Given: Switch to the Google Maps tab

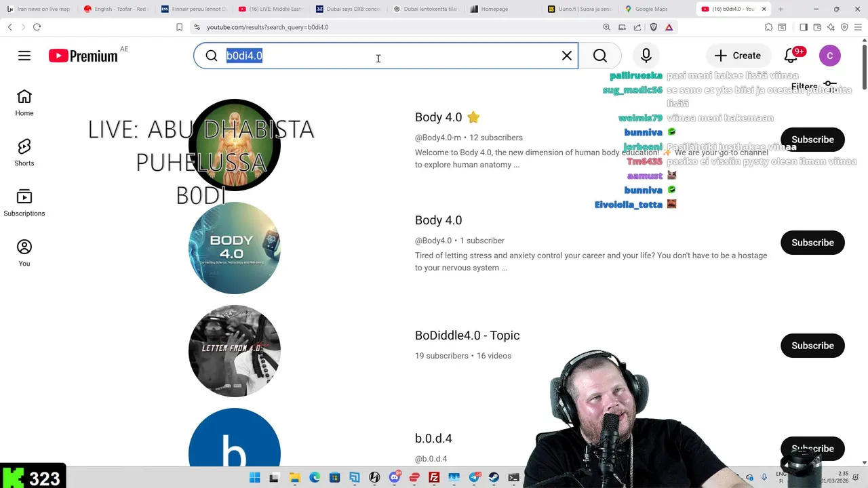Looking at the screenshot, I should click(x=657, y=9).
